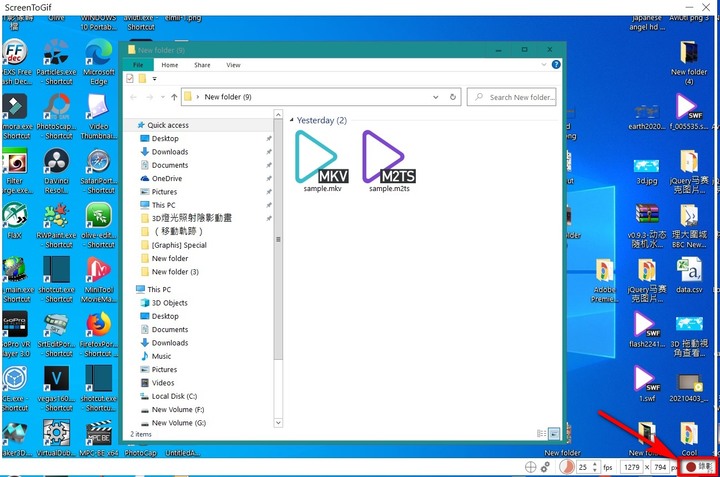Click the Up one level arrow
Viewport: 720px width, 477px height.
[x=174, y=97]
